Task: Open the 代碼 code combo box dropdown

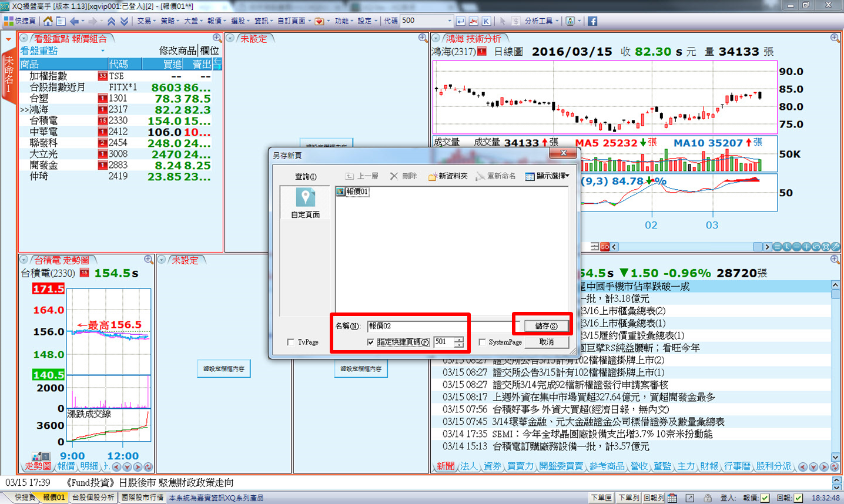Action: click(x=450, y=21)
